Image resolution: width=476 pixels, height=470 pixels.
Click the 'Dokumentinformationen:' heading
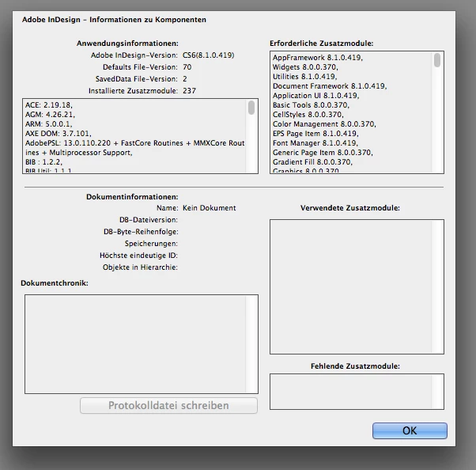(132, 196)
